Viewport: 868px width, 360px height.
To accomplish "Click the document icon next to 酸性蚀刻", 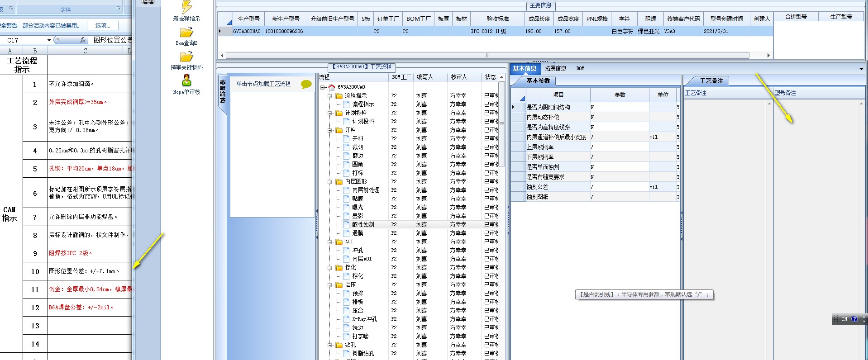I will (x=346, y=224).
